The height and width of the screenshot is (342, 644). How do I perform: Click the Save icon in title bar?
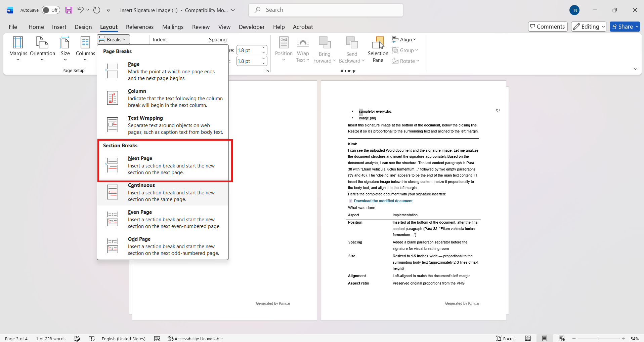tap(69, 10)
